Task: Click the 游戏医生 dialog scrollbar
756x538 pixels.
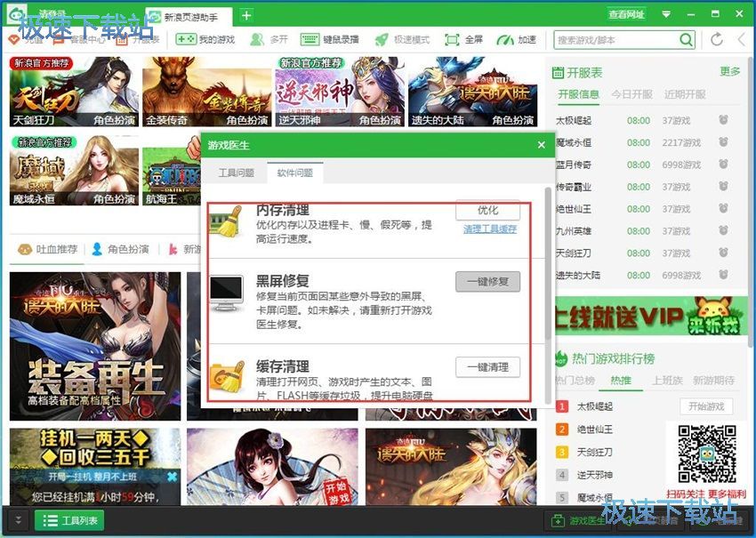Action: (548, 265)
